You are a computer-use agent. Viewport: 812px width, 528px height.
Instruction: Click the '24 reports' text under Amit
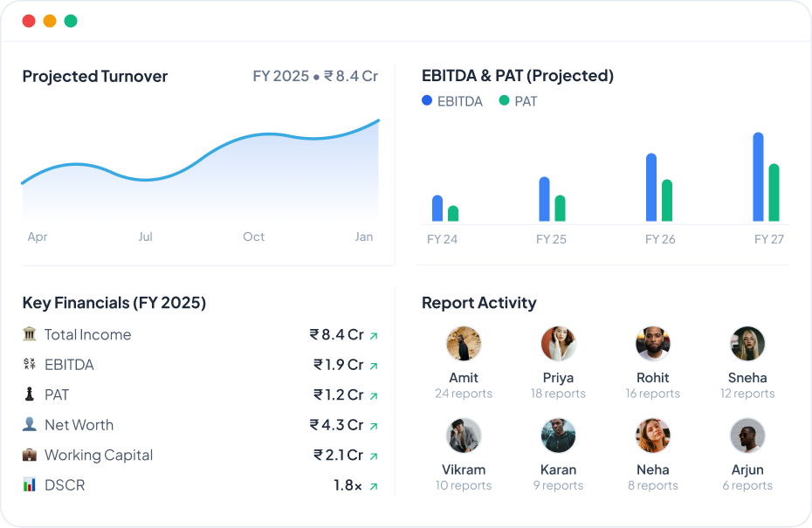(464, 394)
